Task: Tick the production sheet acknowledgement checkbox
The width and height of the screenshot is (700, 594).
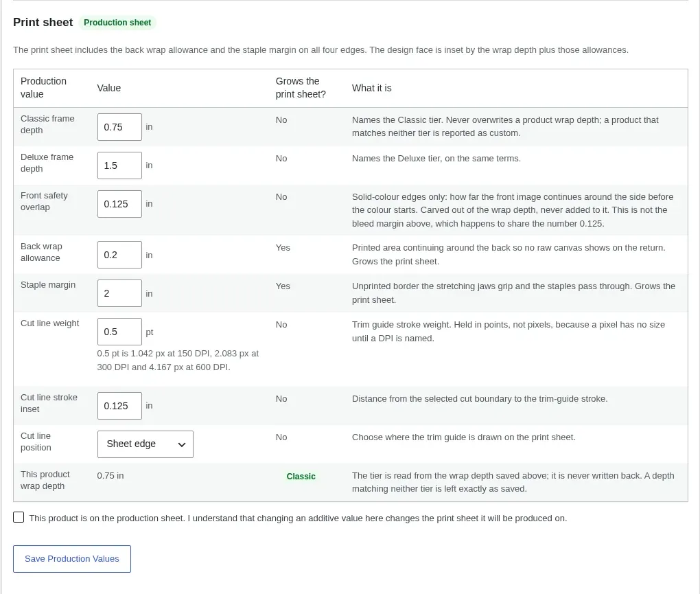Action: click(x=19, y=517)
